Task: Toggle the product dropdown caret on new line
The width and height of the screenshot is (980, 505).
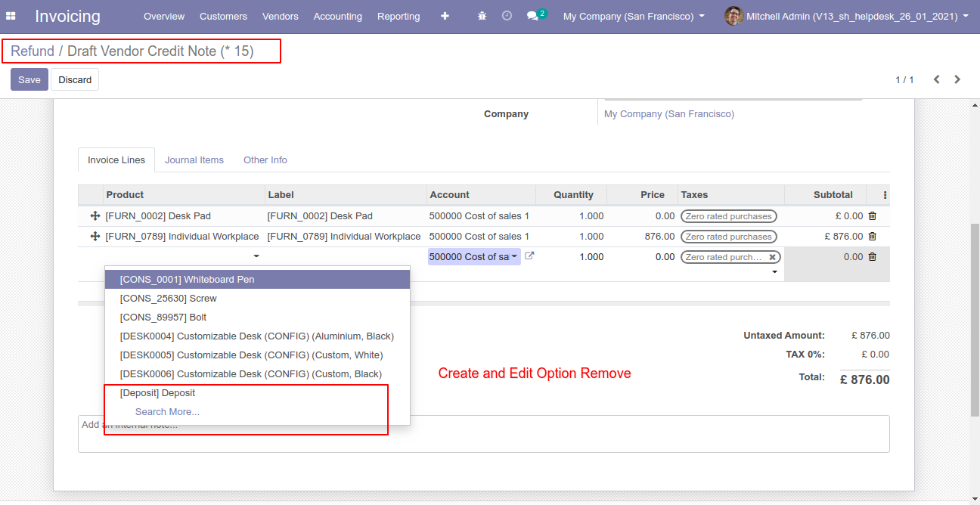Action: pyautogui.click(x=256, y=257)
